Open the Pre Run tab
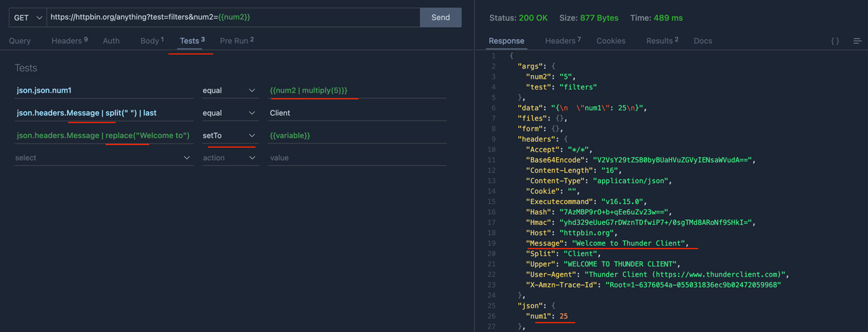This screenshot has height=332, width=868. coord(237,41)
